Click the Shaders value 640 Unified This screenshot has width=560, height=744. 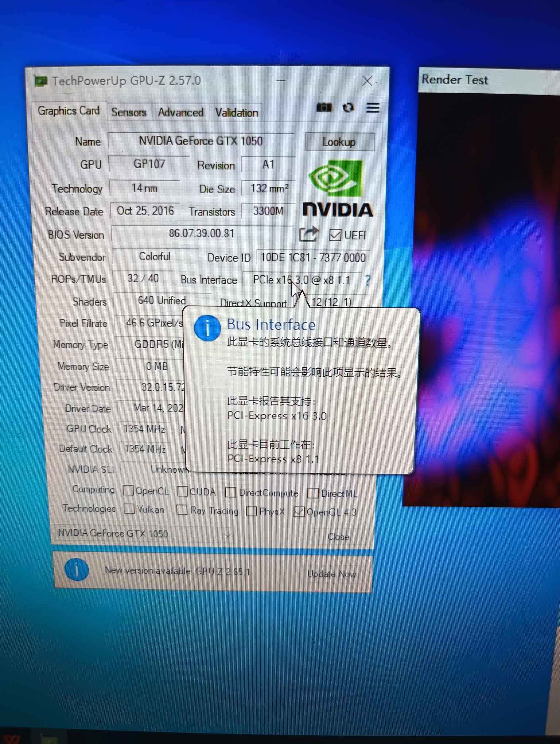[x=162, y=301]
